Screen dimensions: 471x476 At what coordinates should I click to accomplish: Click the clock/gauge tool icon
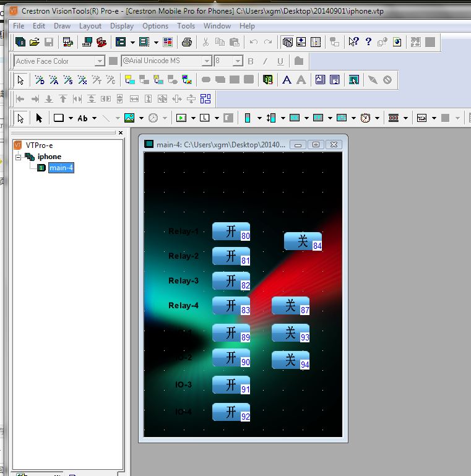point(153,118)
